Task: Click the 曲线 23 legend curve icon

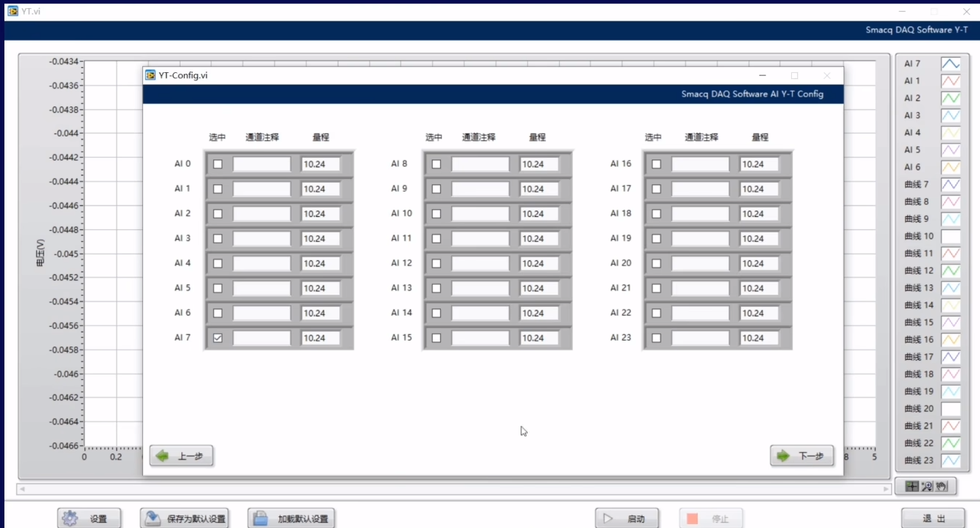Action: 951,460
